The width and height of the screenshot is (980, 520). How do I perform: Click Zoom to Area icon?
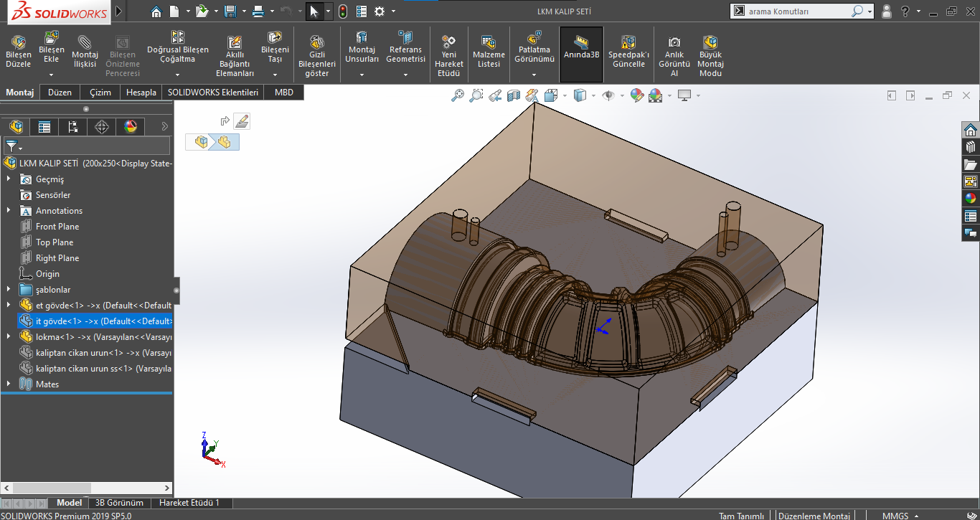click(x=476, y=95)
